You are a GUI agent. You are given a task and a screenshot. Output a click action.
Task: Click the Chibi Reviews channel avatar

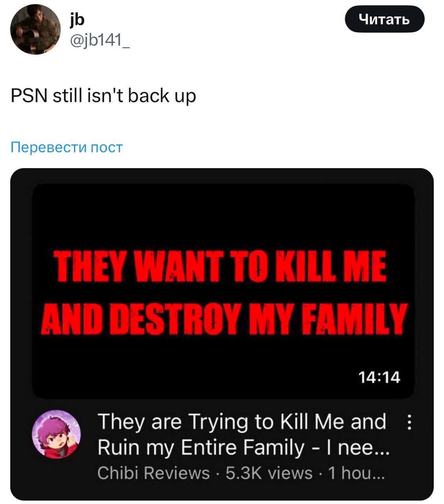tap(56, 434)
